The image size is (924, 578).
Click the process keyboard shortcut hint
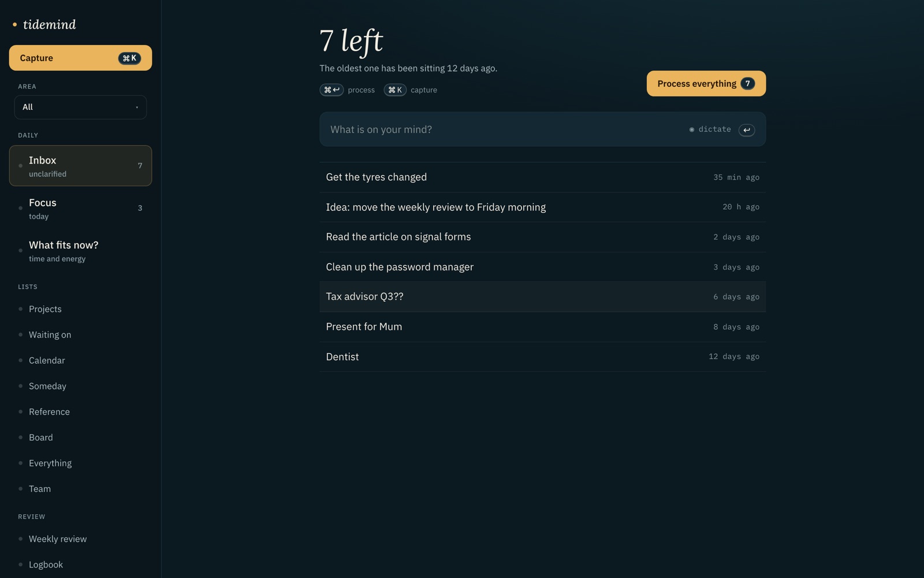coord(348,90)
